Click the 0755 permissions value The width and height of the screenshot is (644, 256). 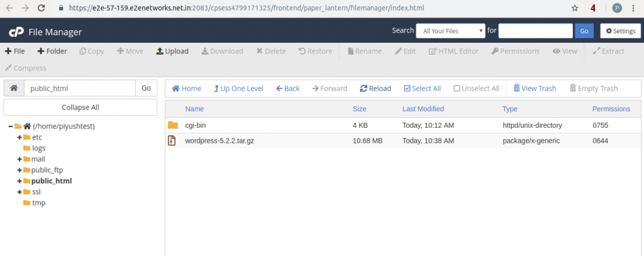(601, 125)
